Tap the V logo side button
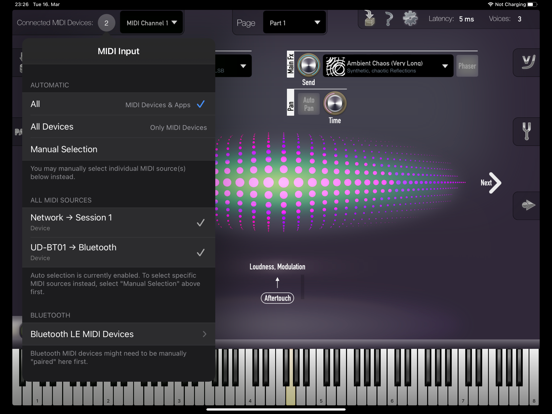The width and height of the screenshot is (552, 414). click(x=527, y=62)
